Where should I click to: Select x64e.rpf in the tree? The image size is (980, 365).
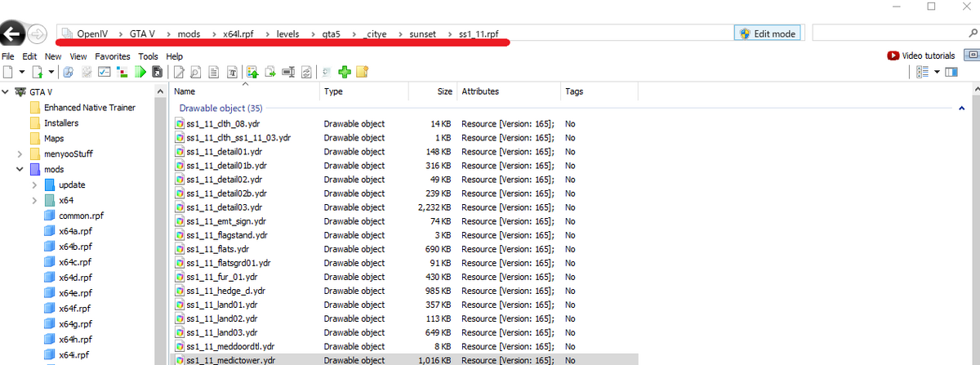68,293
